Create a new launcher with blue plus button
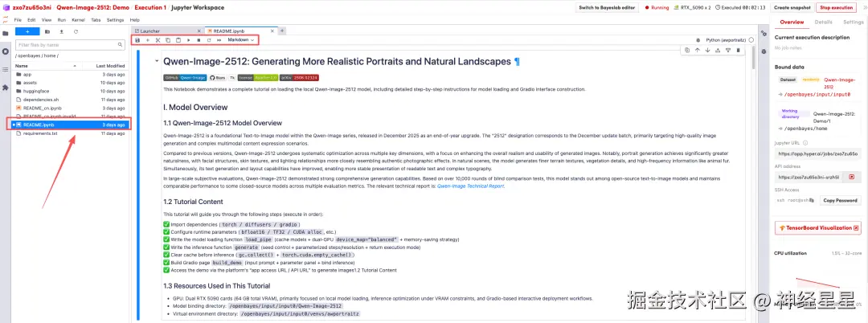The height and width of the screenshot is (323, 868). coord(27,31)
